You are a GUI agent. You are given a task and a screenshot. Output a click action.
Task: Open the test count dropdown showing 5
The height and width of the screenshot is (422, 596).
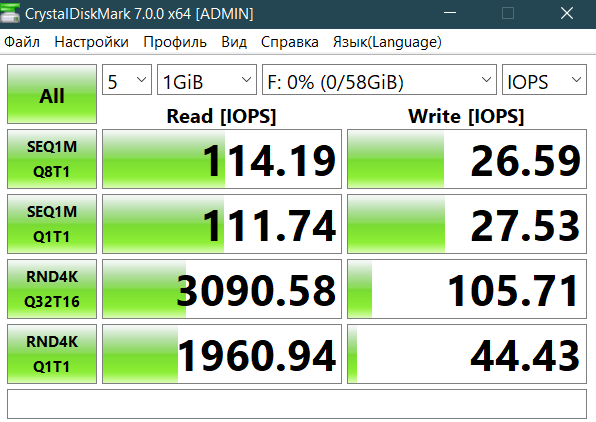(x=127, y=79)
